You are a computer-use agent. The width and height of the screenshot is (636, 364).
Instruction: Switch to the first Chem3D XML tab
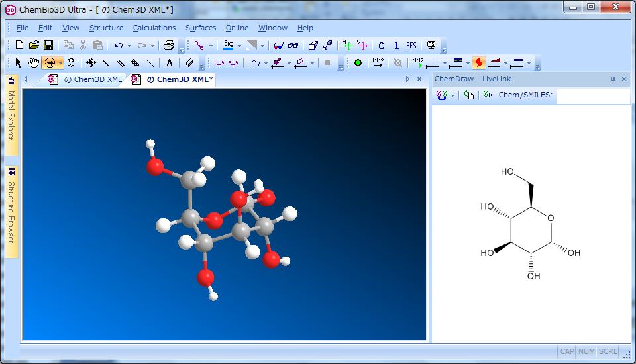pyautogui.click(x=86, y=79)
